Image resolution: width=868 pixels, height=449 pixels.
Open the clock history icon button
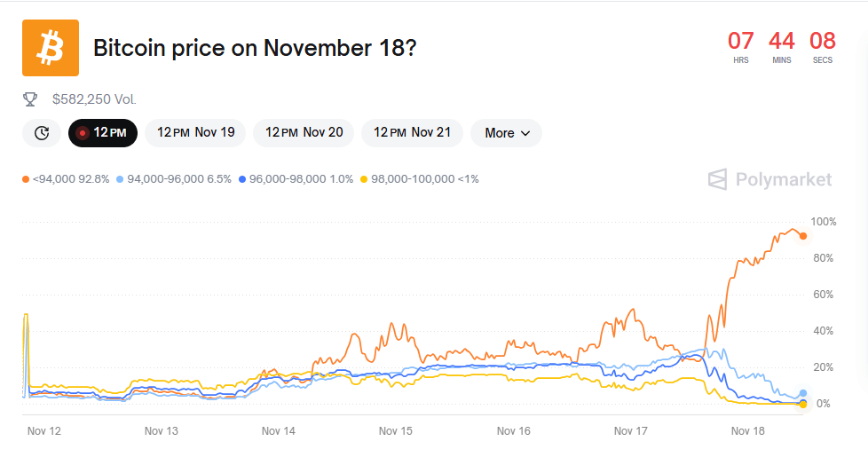click(42, 133)
